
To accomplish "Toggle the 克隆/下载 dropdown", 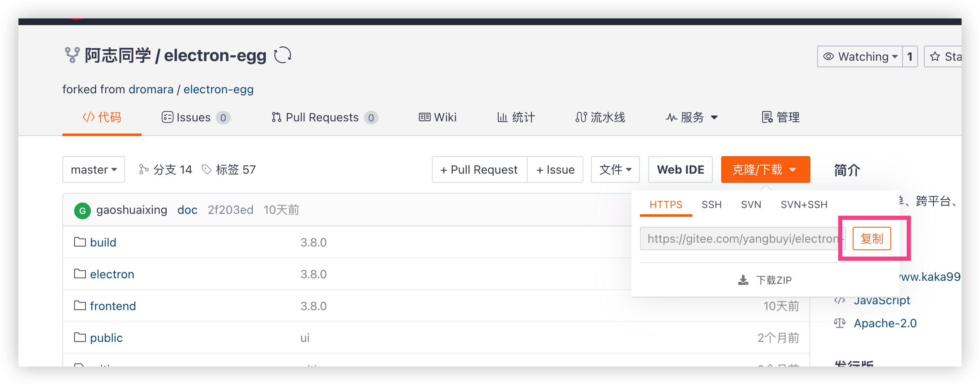I will click(766, 169).
